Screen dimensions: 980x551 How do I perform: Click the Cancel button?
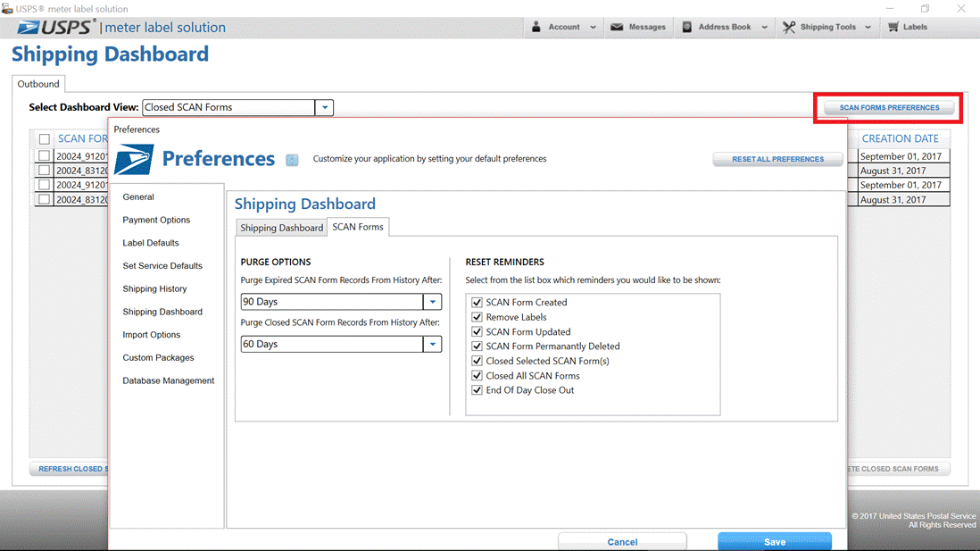622,541
